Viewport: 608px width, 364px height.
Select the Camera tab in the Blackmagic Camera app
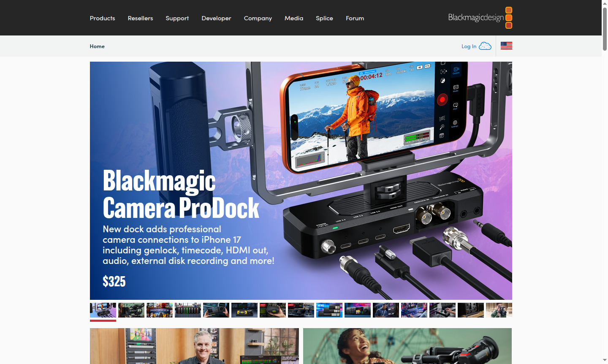click(x=456, y=70)
